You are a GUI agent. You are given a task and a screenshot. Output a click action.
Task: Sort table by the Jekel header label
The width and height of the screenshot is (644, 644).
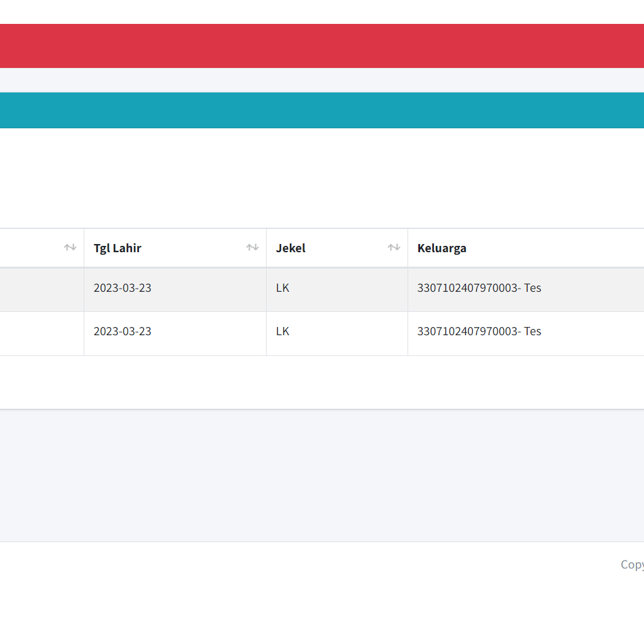291,248
